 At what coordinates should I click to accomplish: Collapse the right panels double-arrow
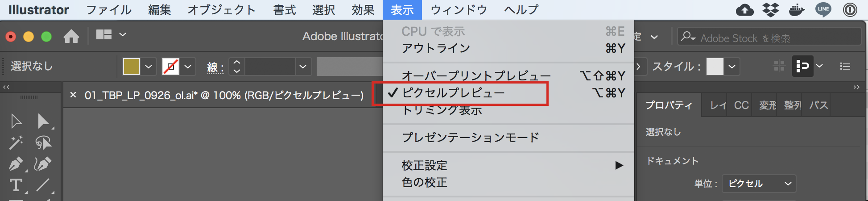(856, 87)
